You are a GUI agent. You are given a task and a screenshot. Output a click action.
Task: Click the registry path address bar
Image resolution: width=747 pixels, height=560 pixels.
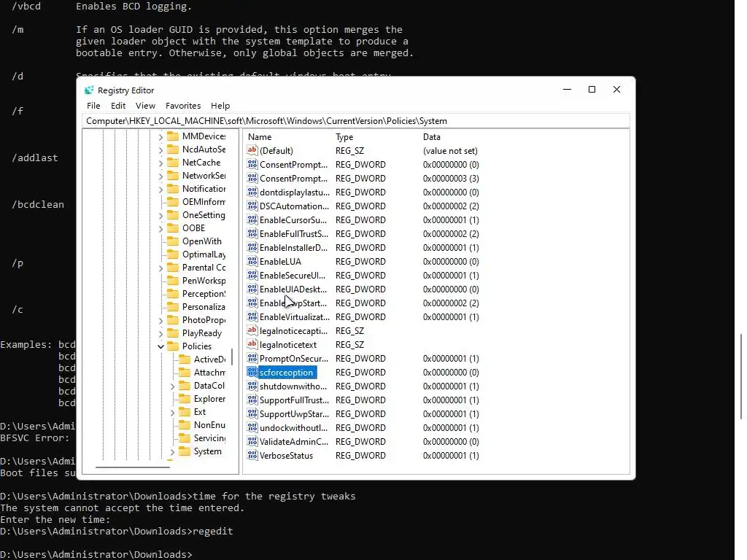(x=356, y=121)
